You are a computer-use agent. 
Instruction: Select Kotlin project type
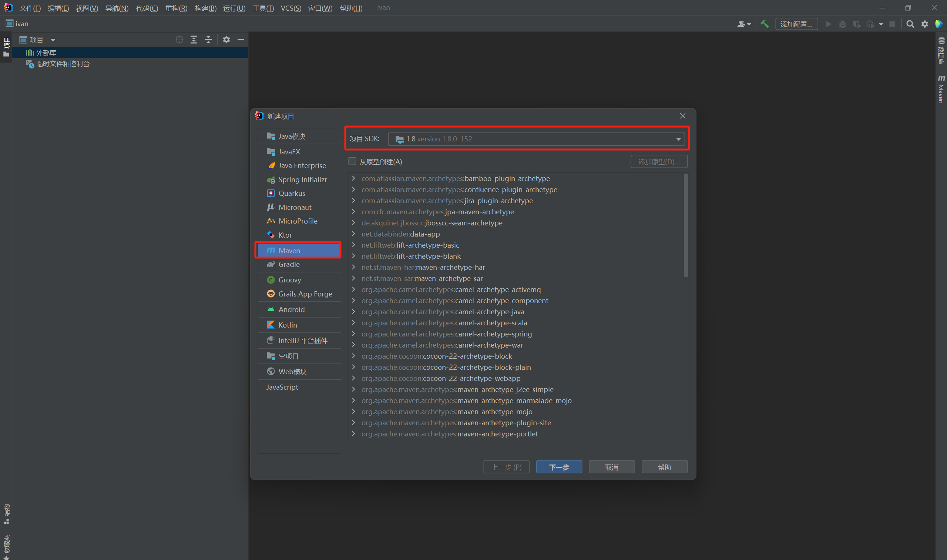(x=299, y=325)
